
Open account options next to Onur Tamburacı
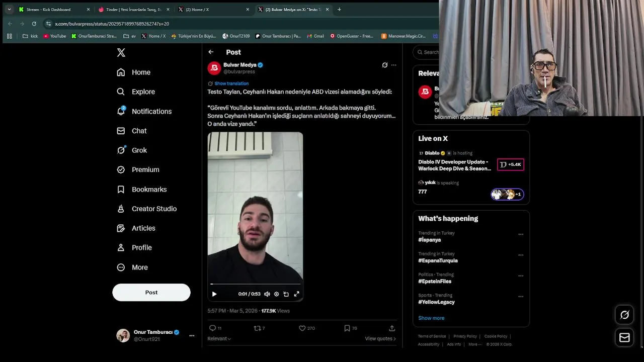(x=192, y=335)
